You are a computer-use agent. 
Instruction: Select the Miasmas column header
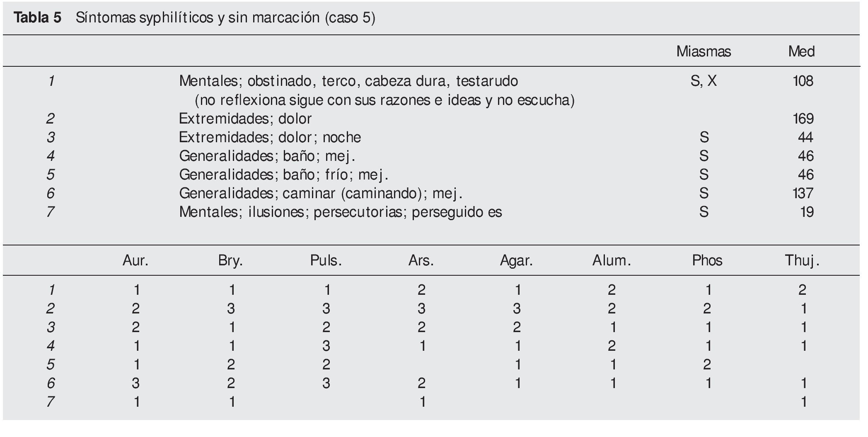(x=703, y=51)
